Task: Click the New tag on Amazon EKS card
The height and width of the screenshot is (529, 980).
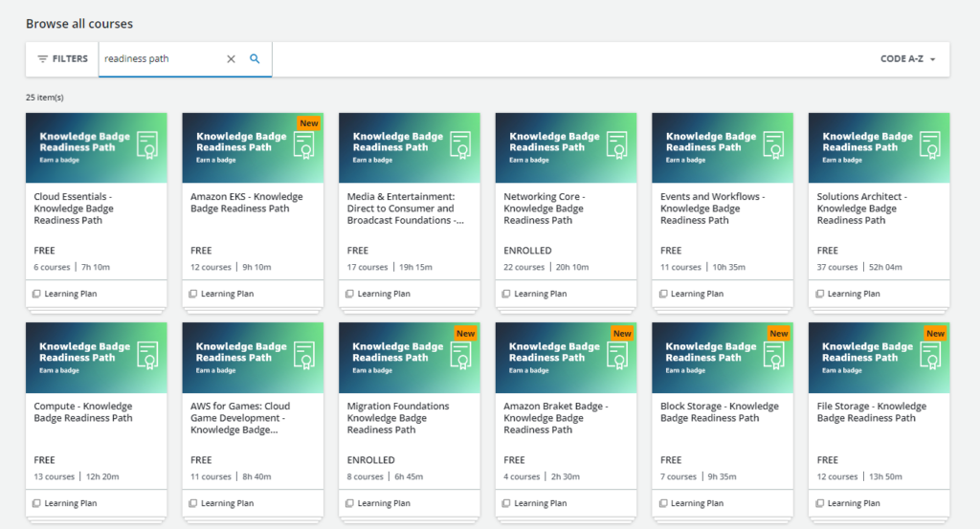Action: [309, 123]
